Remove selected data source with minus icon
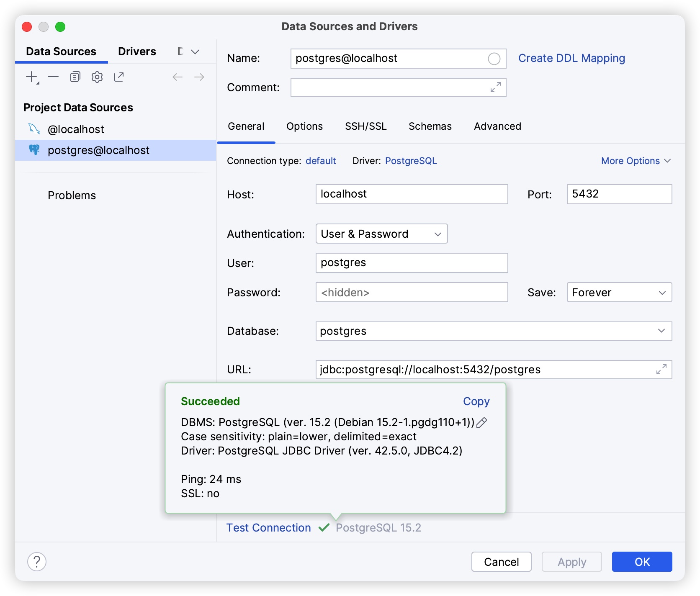This screenshot has height=596, width=700. (x=53, y=77)
